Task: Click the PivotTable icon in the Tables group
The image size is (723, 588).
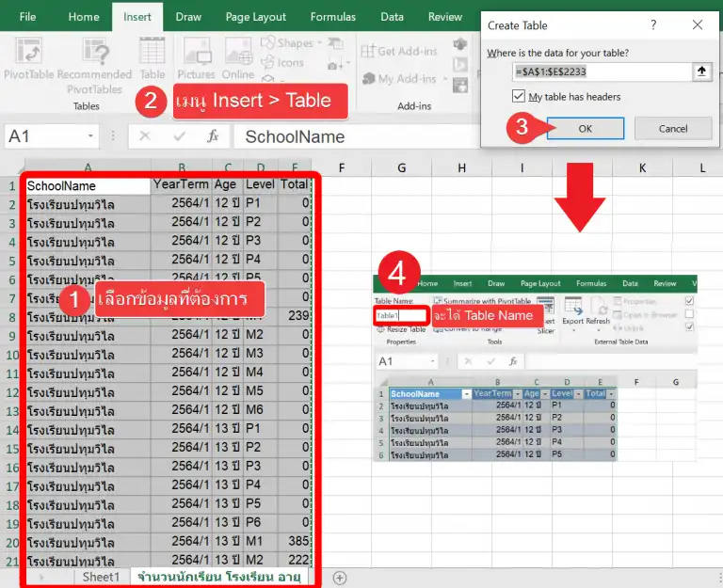Action: [x=26, y=58]
